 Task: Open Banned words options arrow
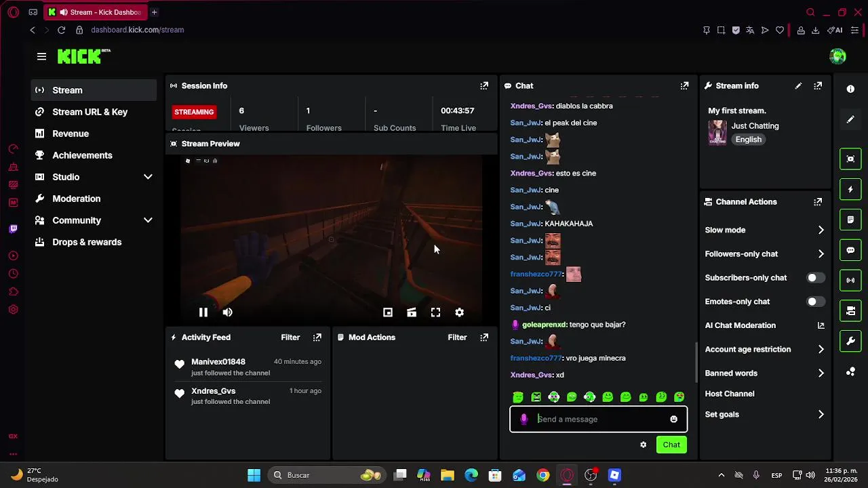821,373
